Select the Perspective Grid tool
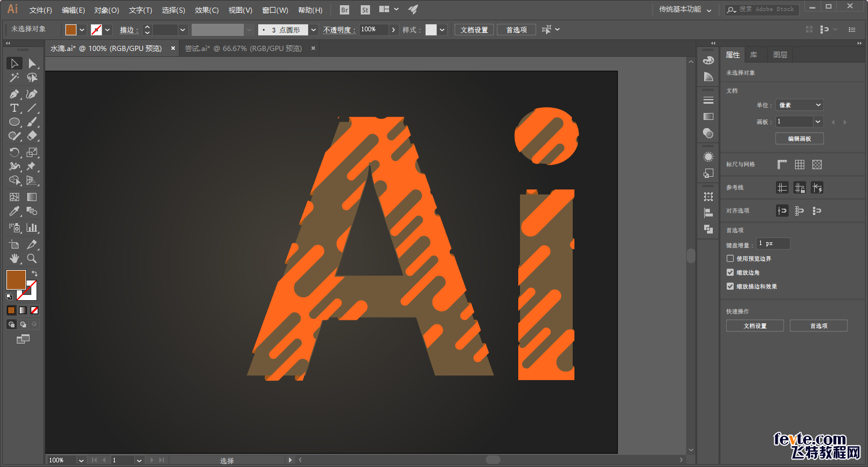 pos(32,180)
